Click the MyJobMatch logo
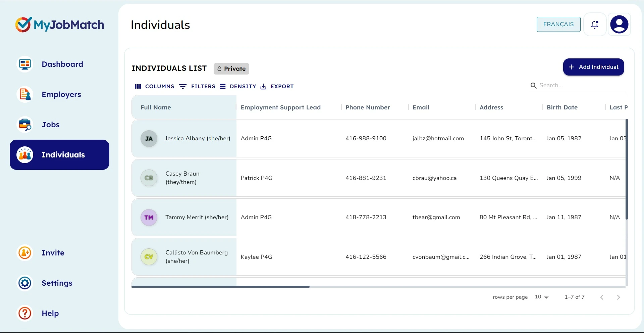Image resolution: width=644 pixels, height=333 pixels. coord(60,25)
